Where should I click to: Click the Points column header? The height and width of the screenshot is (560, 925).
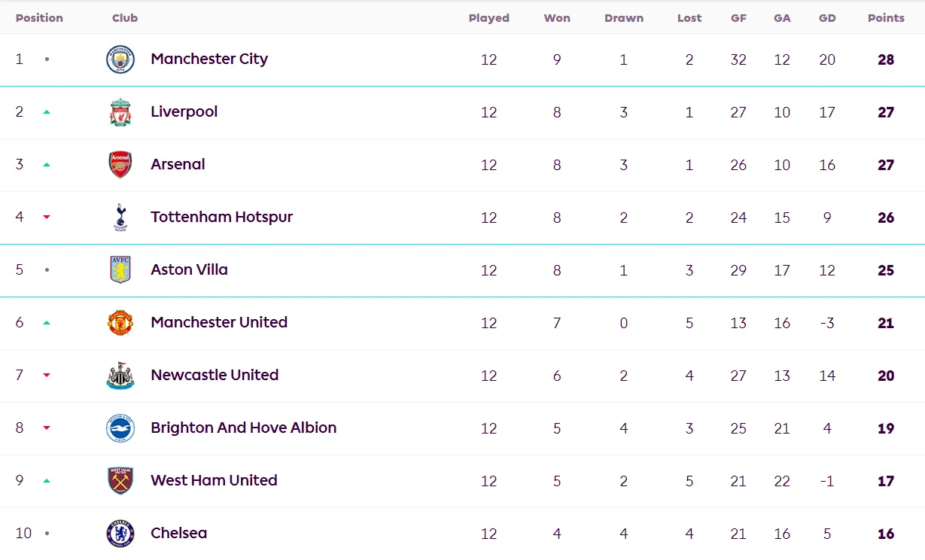tap(886, 18)
